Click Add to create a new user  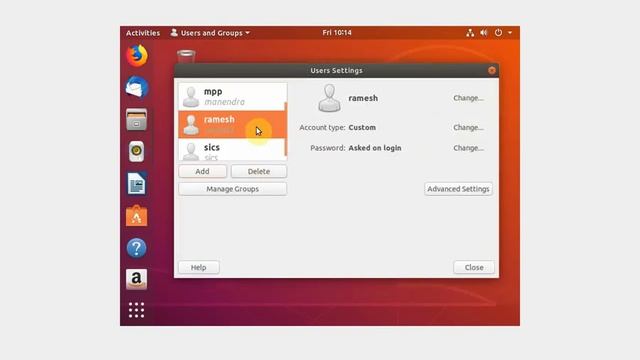tap(202, 171)
